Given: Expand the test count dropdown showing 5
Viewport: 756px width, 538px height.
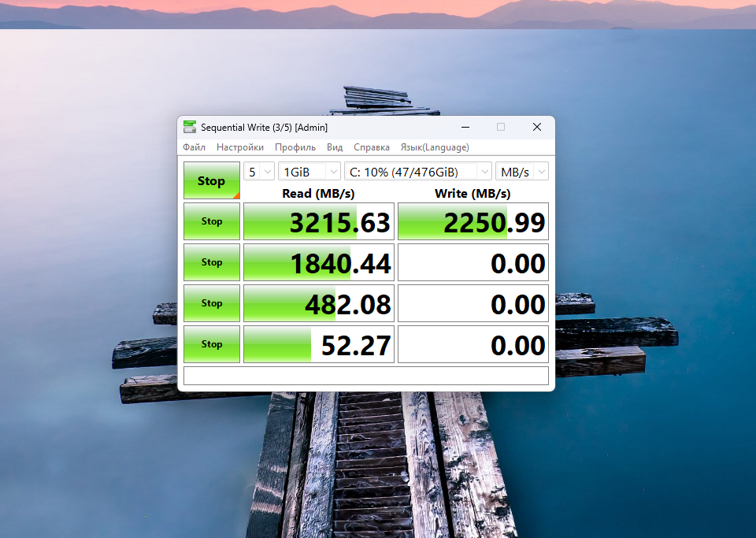Looking at the screenshot, I should coord(259,172).
